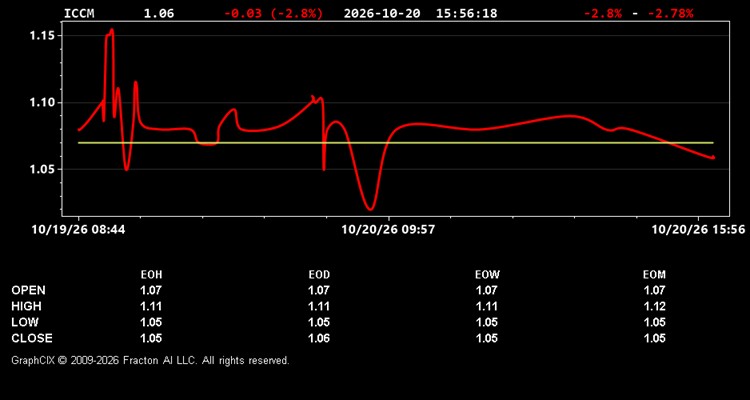Click the -2.78% value at top right
Viewport: 750px width, 400px height.
pyautogui.click(x=670, y=13)
